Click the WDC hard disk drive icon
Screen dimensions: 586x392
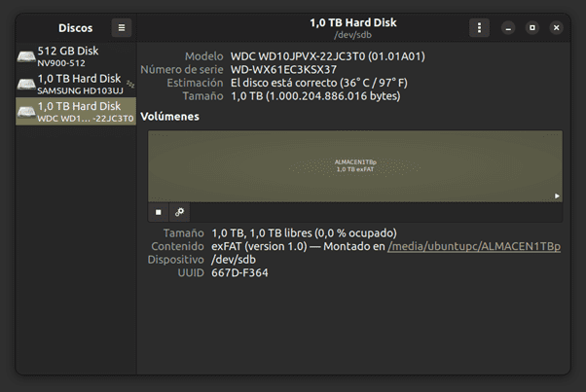[26, 113]
